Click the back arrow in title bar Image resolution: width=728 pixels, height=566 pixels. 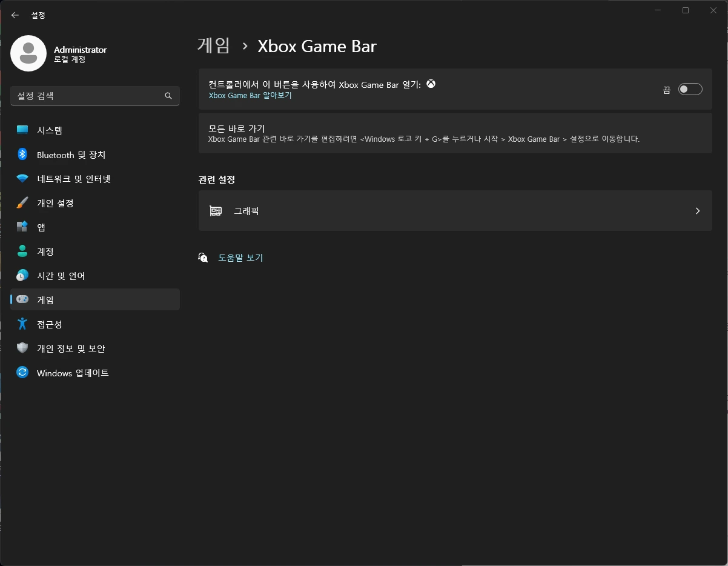pyautogui.click(x=15, y=15)
